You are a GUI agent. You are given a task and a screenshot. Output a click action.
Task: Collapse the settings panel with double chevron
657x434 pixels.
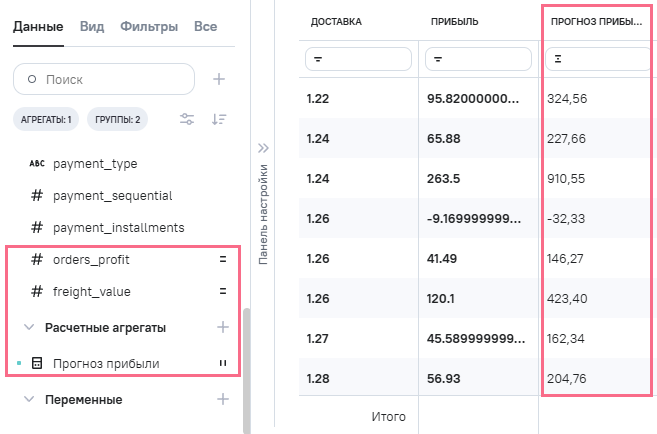tap(264, 148)
